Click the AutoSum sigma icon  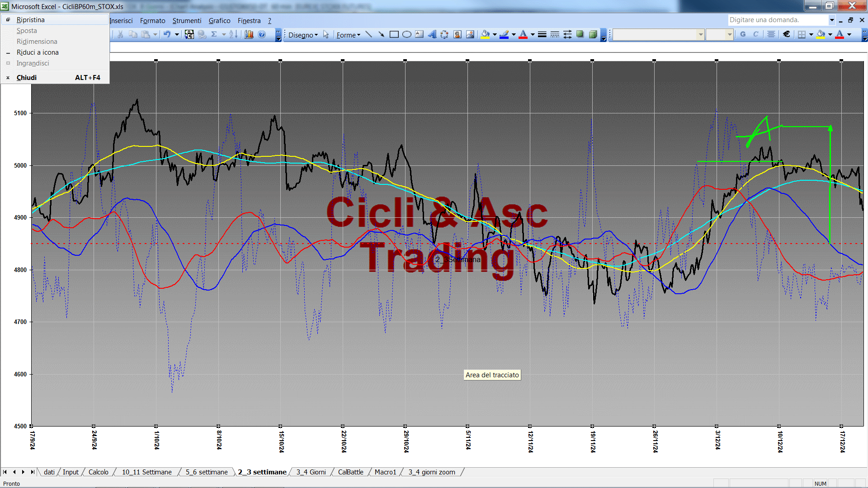[214, 34]
